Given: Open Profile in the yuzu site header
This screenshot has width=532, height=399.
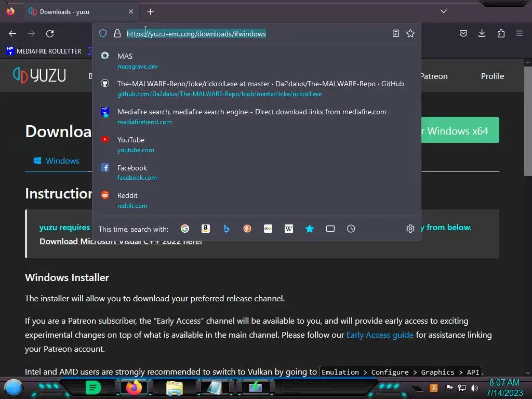Looking at the screenshot, I should [493, 76].
